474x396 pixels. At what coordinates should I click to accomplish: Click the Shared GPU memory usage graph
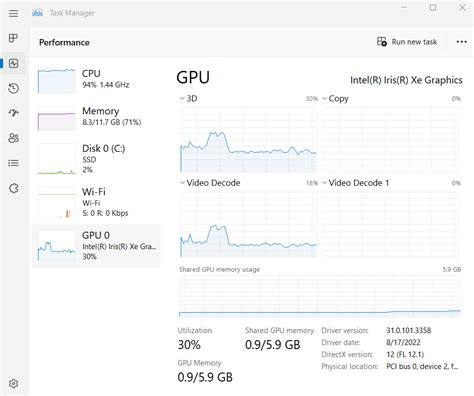coord(320,296)
